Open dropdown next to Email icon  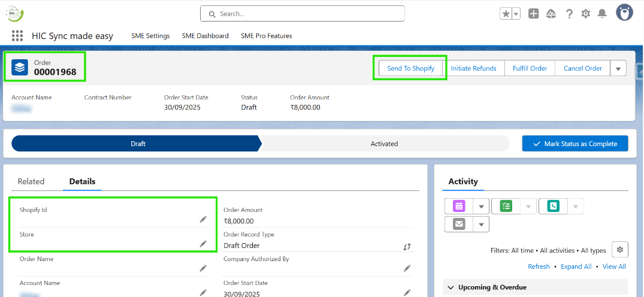click(x=481, y=225)
